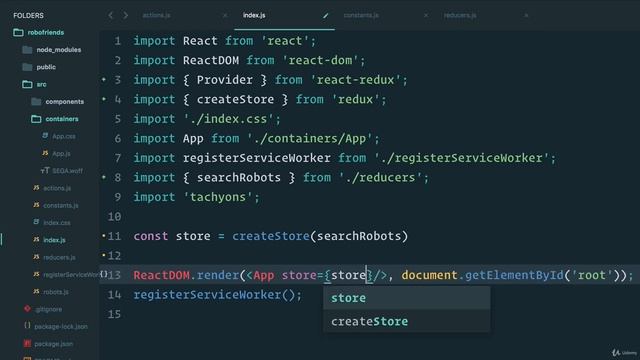Screen dimensions: 640x360
Task: Click line number 1 in gutter
Action: pos(118,41)
